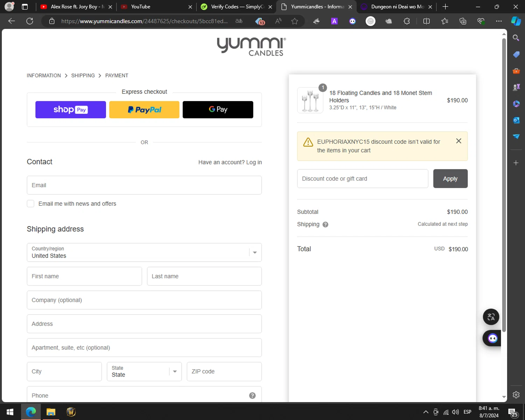The height and width of the screenshot is (420, 525).
Task: Open the Favorites list icon
Action: 444,21
